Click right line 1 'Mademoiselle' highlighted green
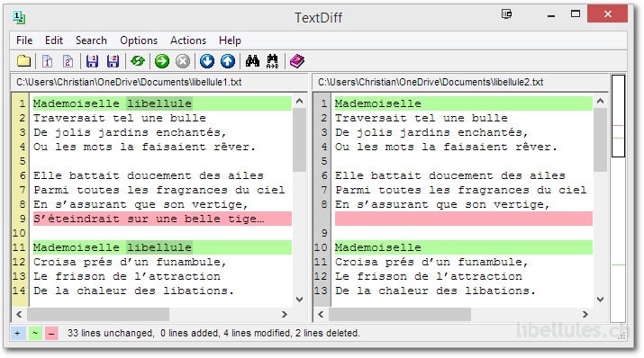 463,103
